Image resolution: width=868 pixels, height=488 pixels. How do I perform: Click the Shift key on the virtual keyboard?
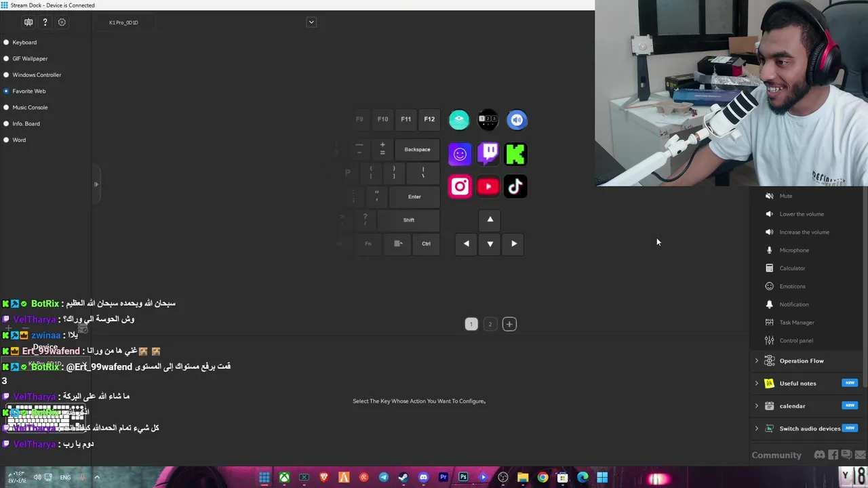point(409,220)
